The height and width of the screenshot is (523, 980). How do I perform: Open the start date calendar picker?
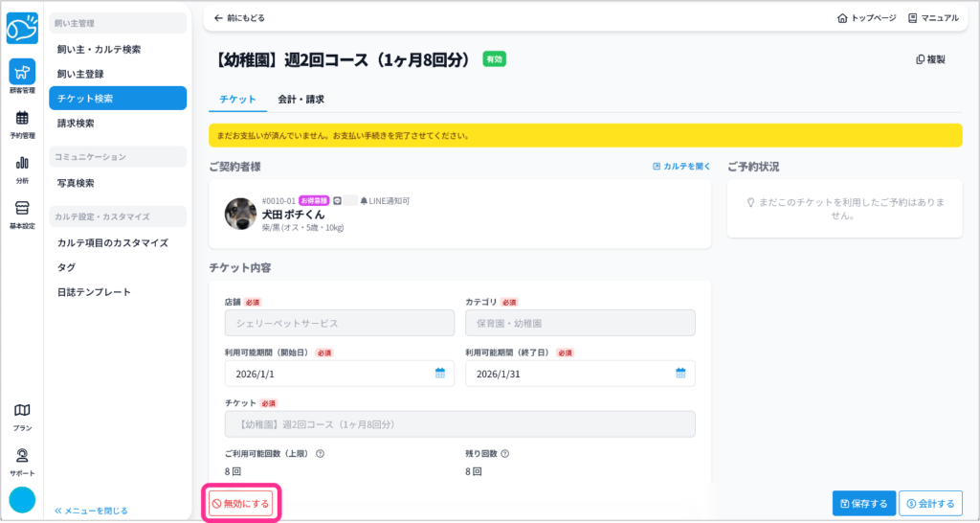440,374
